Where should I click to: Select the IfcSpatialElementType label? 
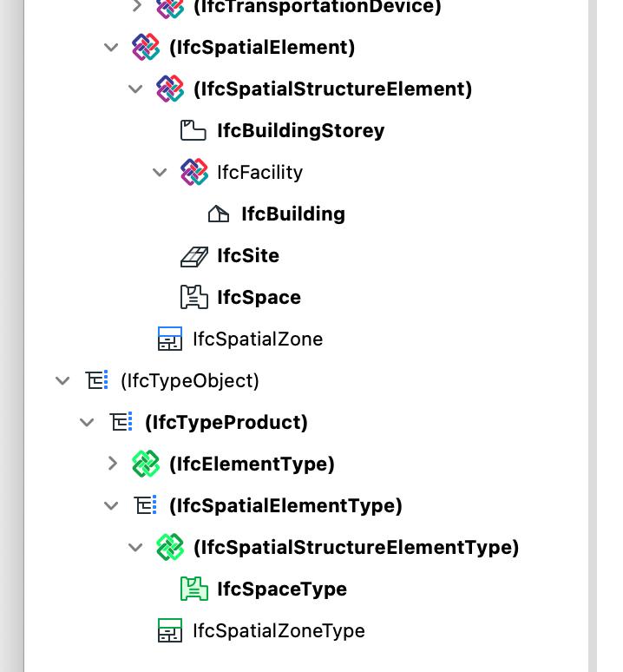(x=285, y=505)
